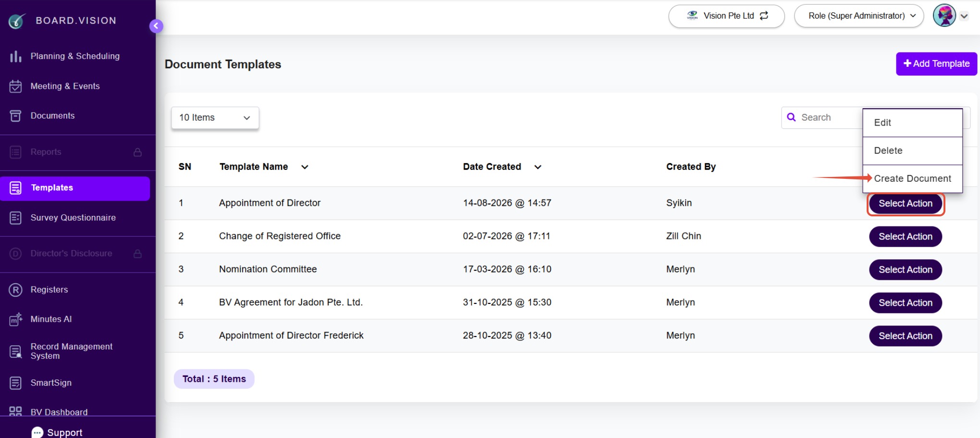Select Action for Appointment of Director Frederick
The image size is (980, 438).
905,336
